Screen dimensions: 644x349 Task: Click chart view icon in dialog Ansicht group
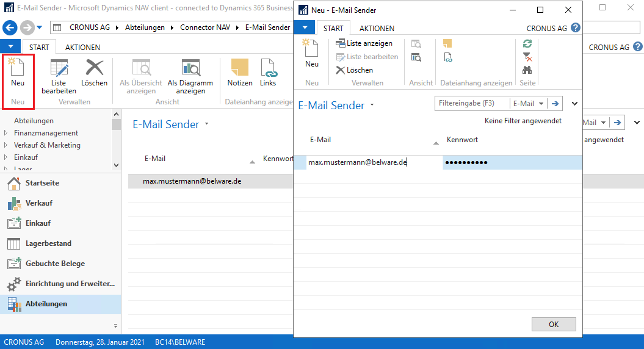click(416, 57)
